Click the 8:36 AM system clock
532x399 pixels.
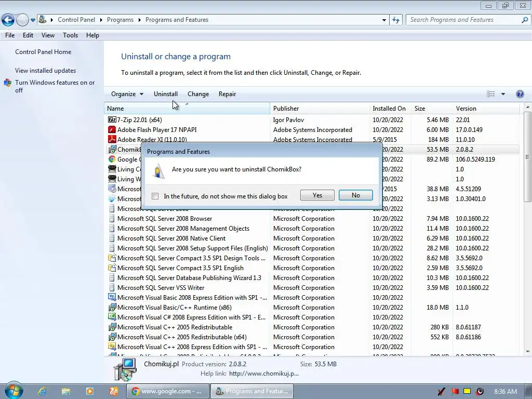click(506, 392)
